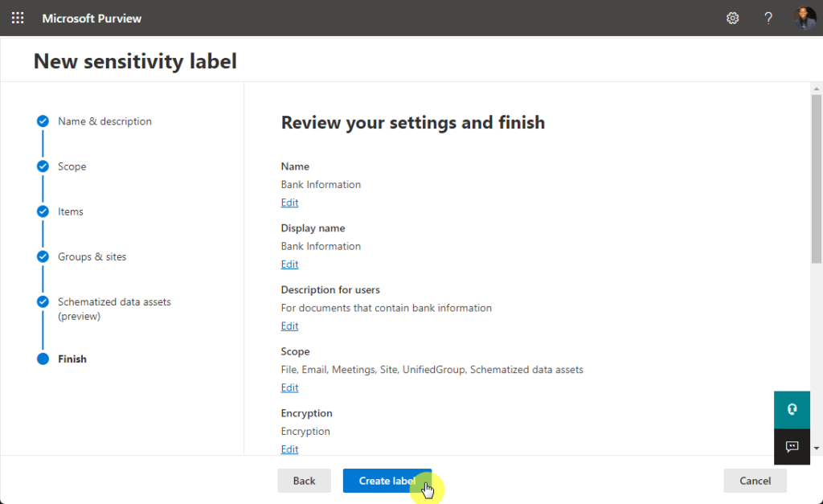
Task: Click the 'Bank Information' value under Name
Action: click(x=321, y=185)
